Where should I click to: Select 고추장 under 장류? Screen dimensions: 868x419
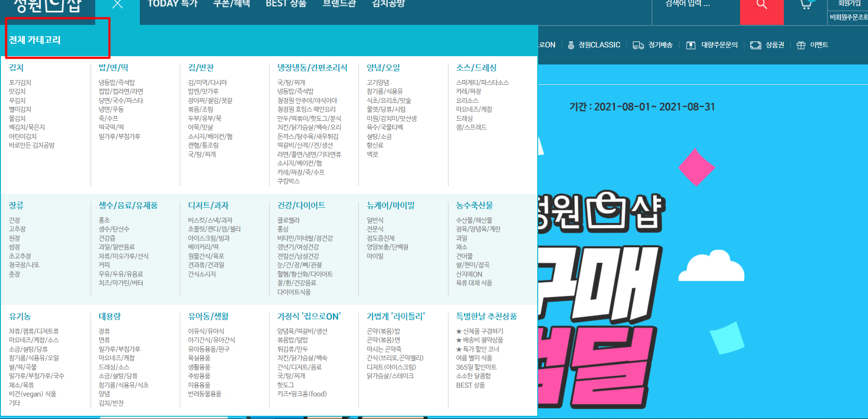tap(17, 229)
